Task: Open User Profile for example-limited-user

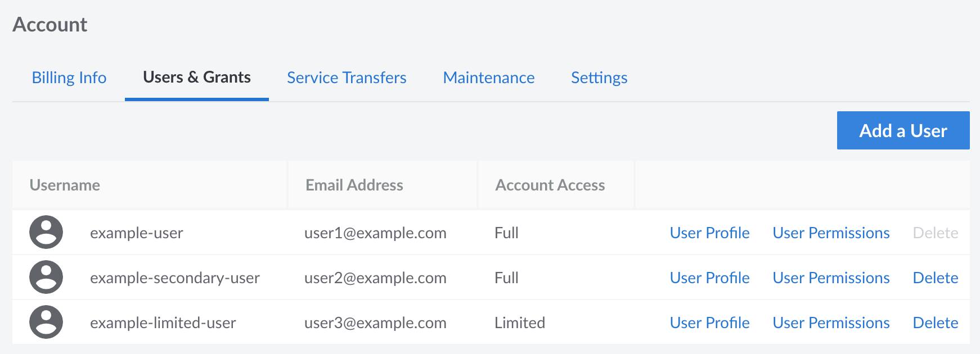Action: point(710,322)
